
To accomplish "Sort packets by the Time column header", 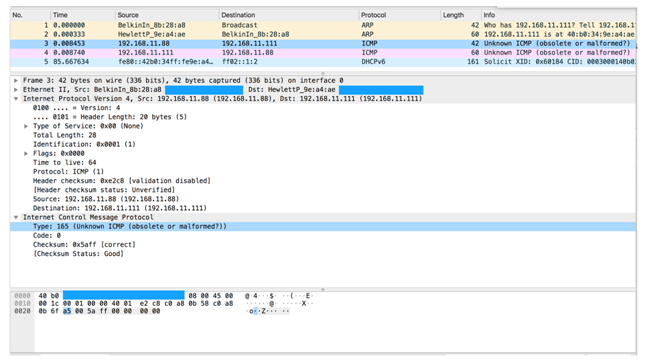I will (83, 15).
